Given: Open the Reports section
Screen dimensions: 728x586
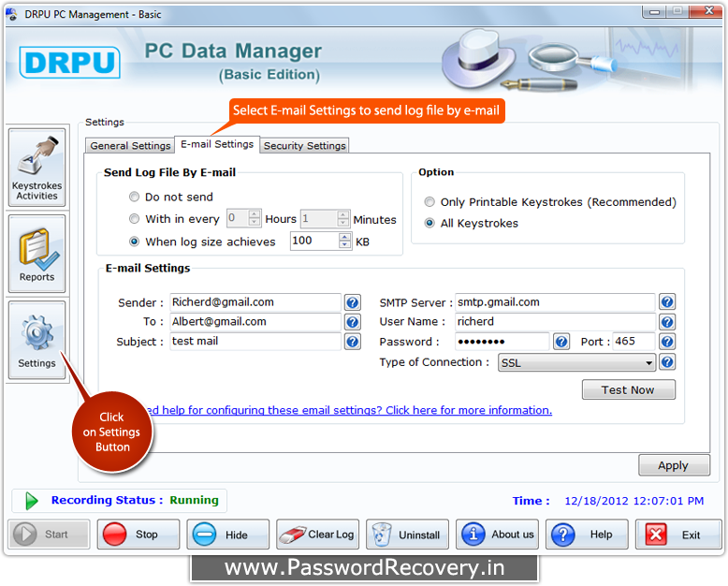Looking at the screenshot, I should pyautogui.click(x=36, y=254).
